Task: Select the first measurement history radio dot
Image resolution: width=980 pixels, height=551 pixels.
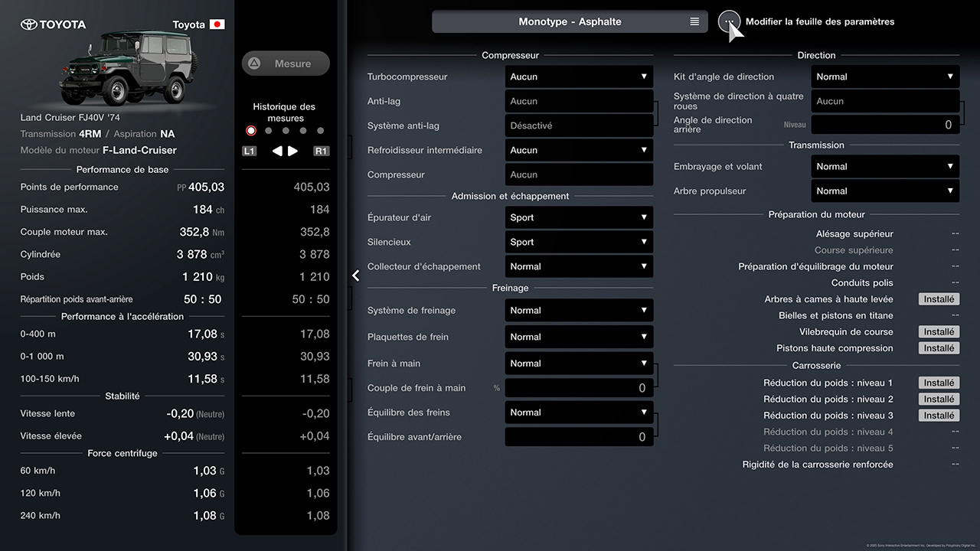Action: tap(251, 131)
